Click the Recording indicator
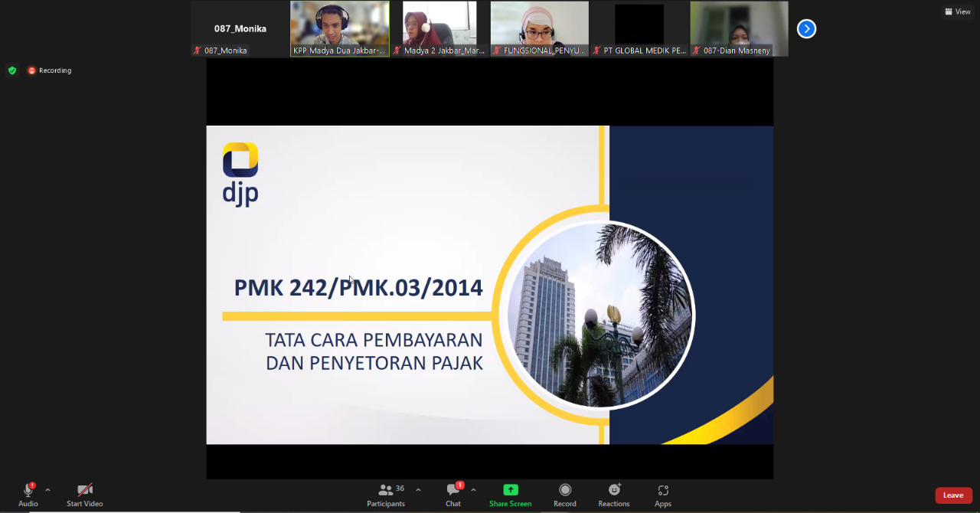Viewport: 980px width, 513px height. point(50,70)
